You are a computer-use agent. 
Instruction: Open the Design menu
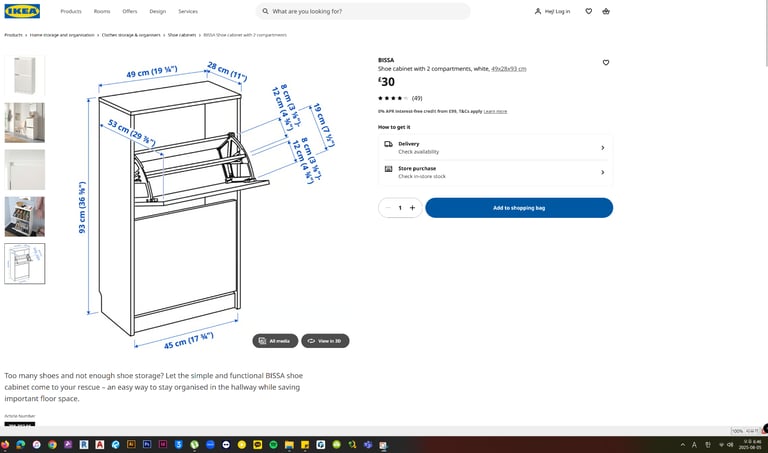pos(158,11)
